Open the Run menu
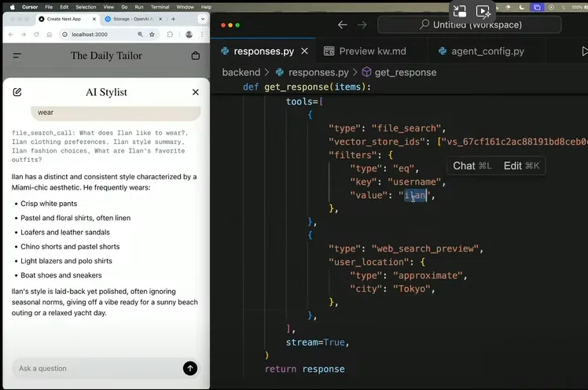Image resolution: width=588 pixels, height=390 pixels. [x=139, y=7]
